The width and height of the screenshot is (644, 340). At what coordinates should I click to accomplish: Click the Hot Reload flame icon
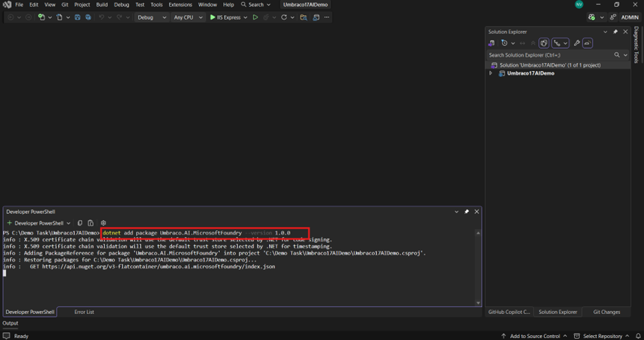[266, 17]
